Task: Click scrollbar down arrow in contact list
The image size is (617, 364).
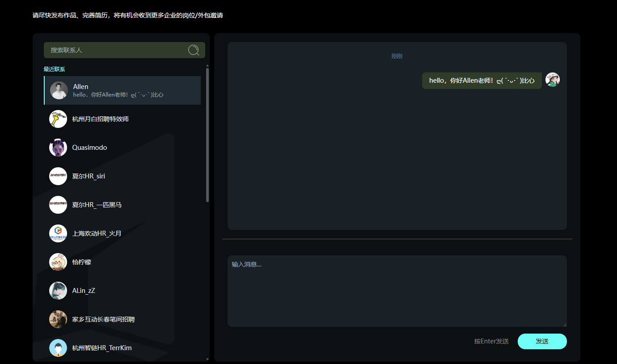Action: point(207,359)
